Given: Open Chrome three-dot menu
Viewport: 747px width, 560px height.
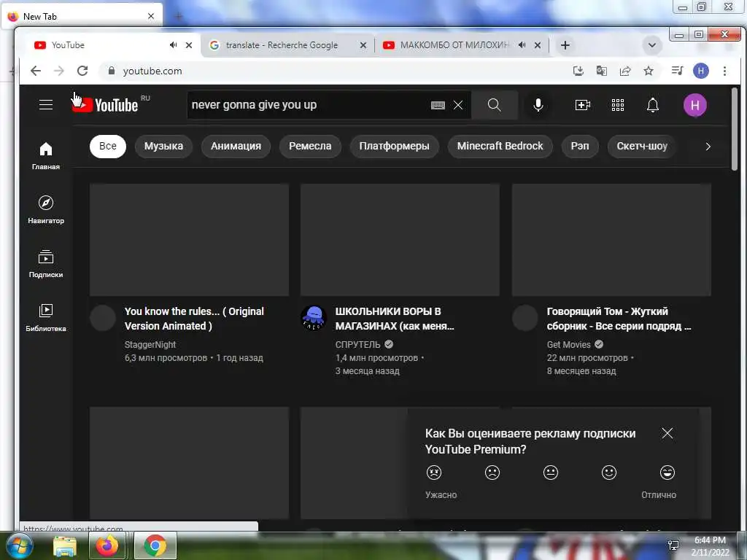Looking at the screenshot, I should click(x=724, y=71).
